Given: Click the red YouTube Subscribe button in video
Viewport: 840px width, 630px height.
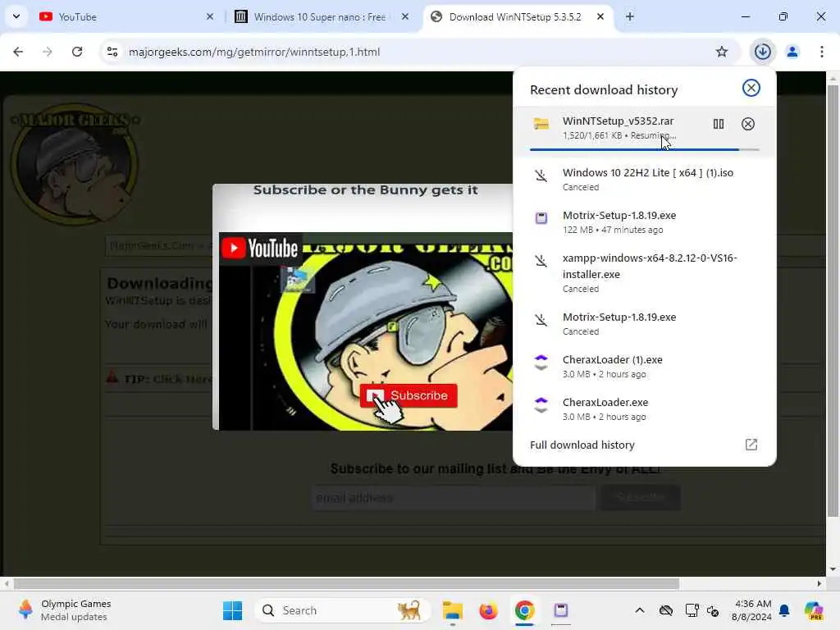Looking at the screenshot, I should [409, 395].
